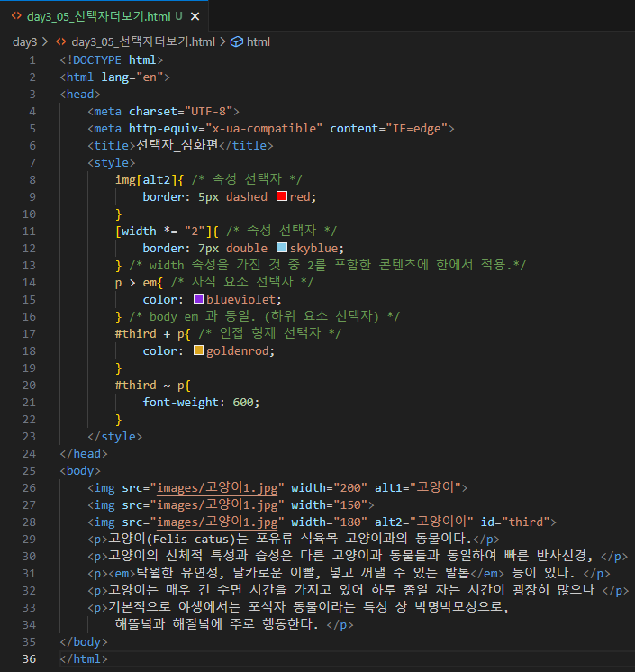The height and width of the screenshot is (672, 635).
Task: Open the skyblue color swatch picker
Action: coord(282,248)
